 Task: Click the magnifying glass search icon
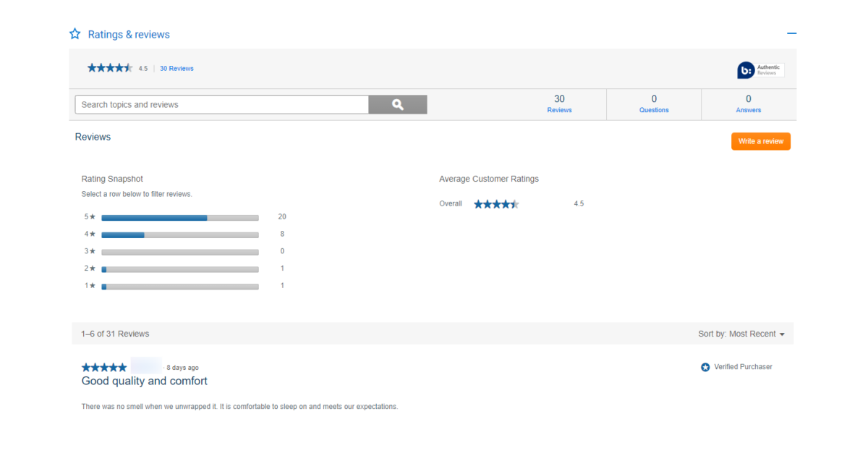397,104
